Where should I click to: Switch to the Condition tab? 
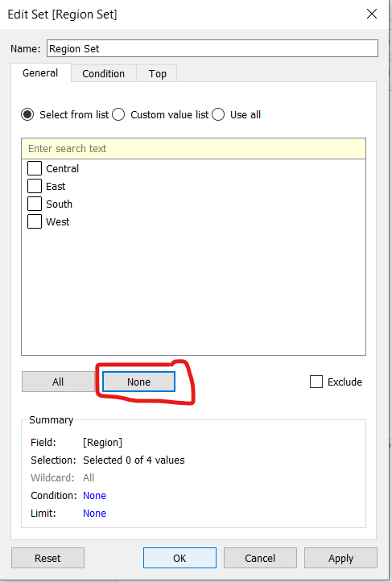tap(104, 73)
